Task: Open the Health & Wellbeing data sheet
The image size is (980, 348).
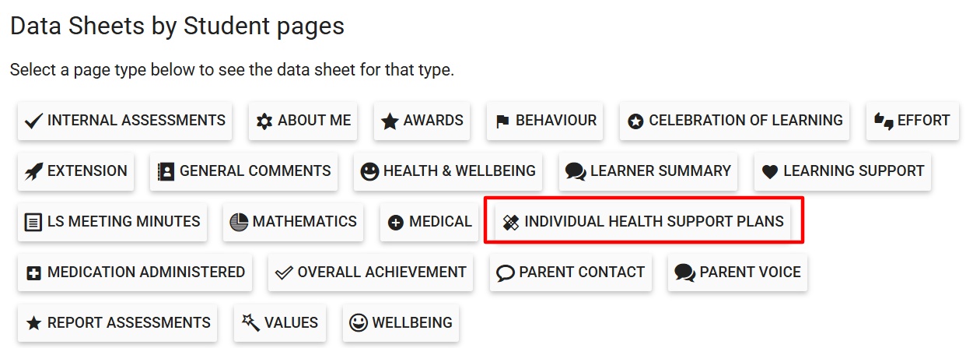Action: tap(447, 172)
